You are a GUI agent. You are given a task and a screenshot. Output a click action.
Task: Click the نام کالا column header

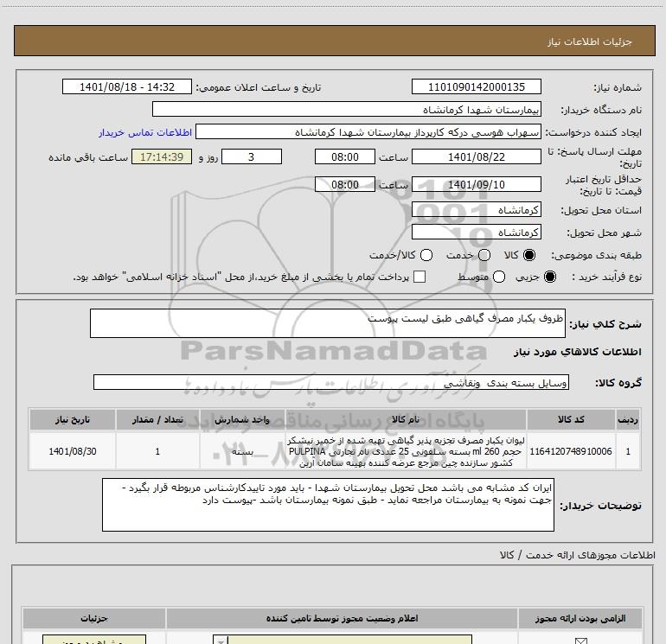tap(406, 419)
